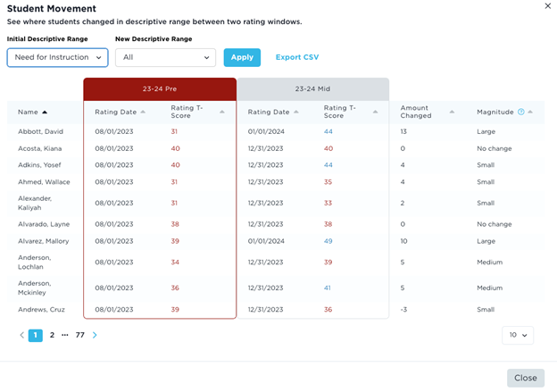Viewport: 557px width, 392px height.
Task: Select the 23-24 Mid column header
Action: (312, 89)
